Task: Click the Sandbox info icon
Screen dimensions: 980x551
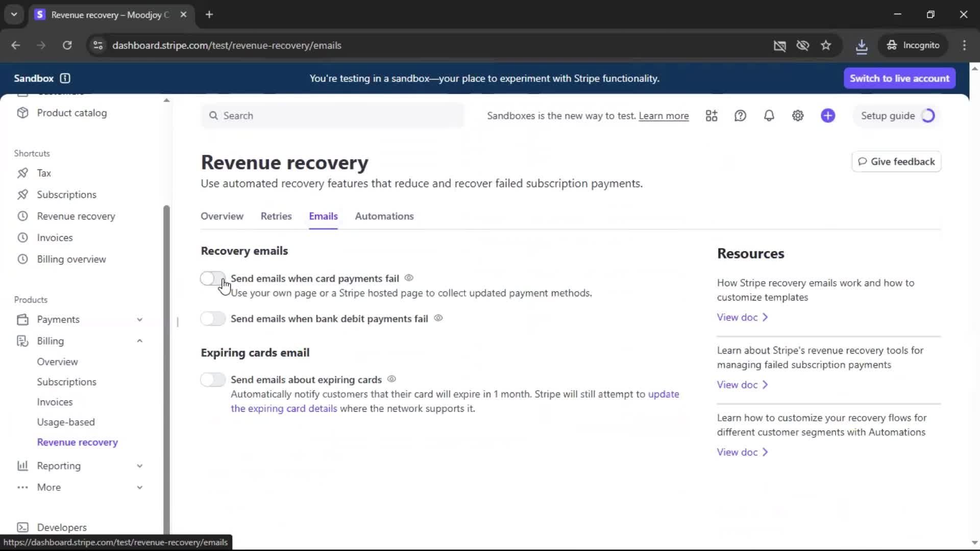Action: click(x=65, y=78)
